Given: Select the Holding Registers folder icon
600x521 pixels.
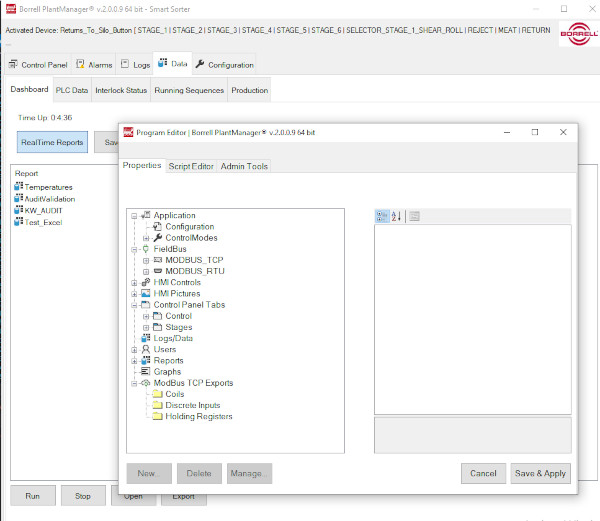Looking at the screenshot, I should pos(157,416).
